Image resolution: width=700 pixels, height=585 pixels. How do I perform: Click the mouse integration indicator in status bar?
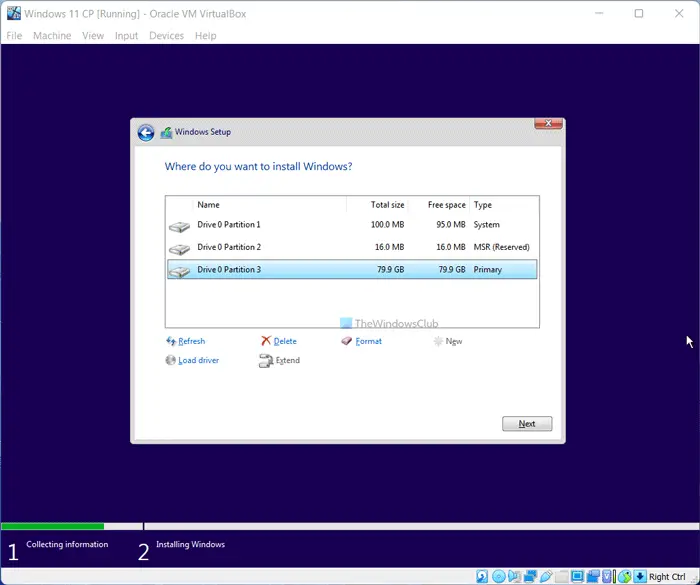[x=625, y=577]
